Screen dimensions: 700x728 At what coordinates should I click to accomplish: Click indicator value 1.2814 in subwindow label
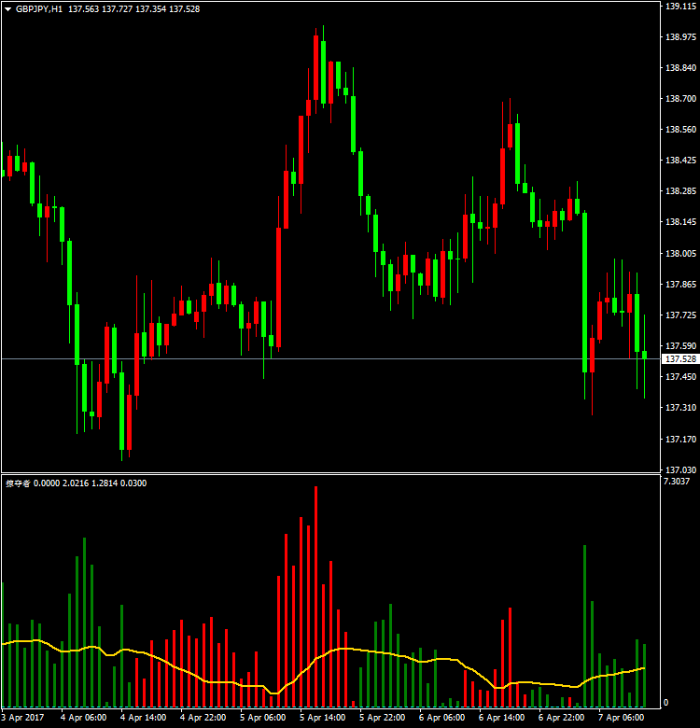click(x=105, y=483)
